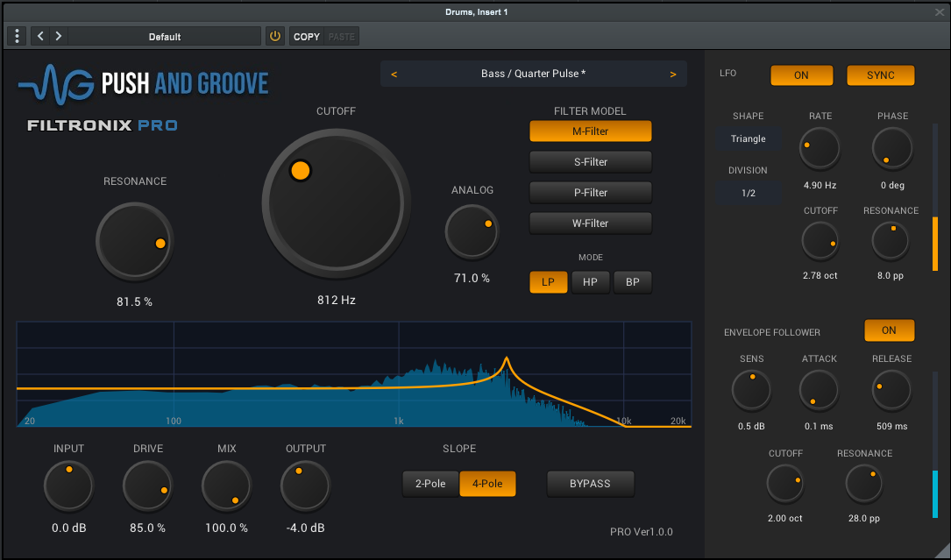Switch mode to LP
This screenshot has height=560, width=951.
549,282
